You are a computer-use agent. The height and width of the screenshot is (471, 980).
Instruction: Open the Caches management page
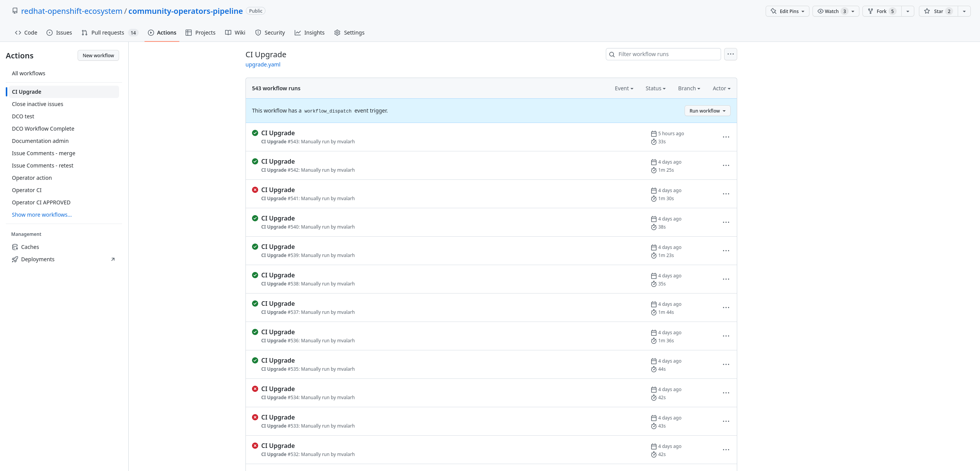pos(63,247)
